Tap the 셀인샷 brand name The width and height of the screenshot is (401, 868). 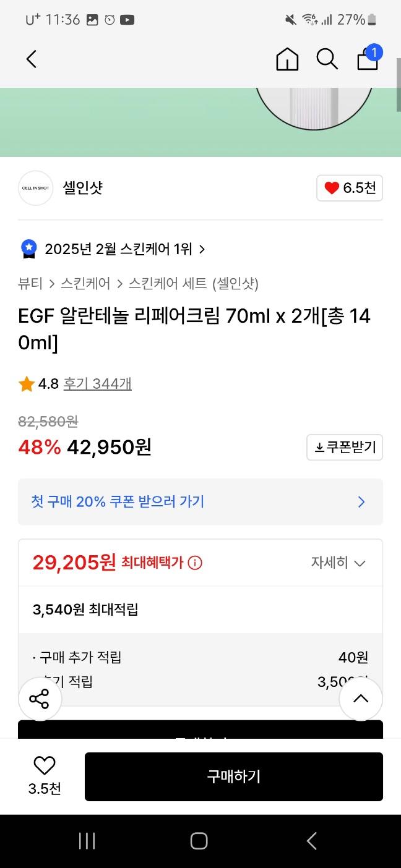(82, 188)
